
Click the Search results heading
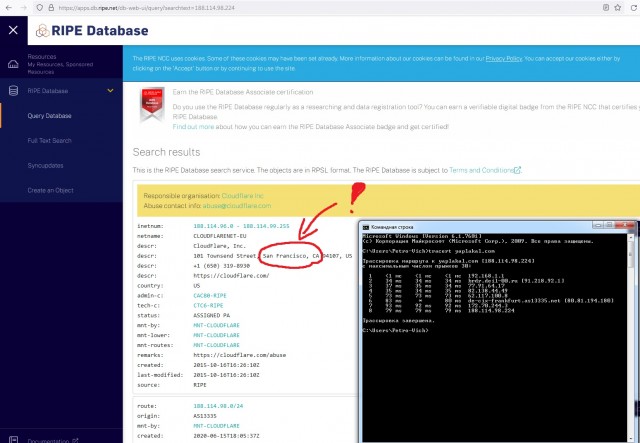click(x=167, y=152)
